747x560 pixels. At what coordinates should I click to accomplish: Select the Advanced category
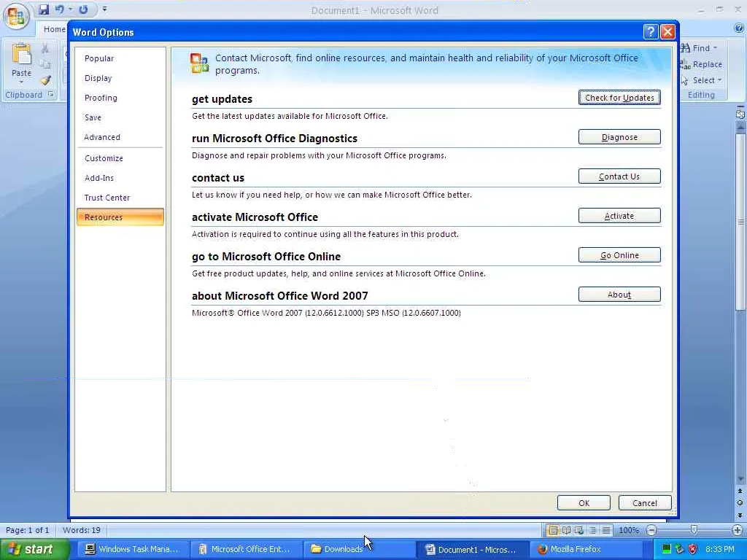(x=120, y=137)
